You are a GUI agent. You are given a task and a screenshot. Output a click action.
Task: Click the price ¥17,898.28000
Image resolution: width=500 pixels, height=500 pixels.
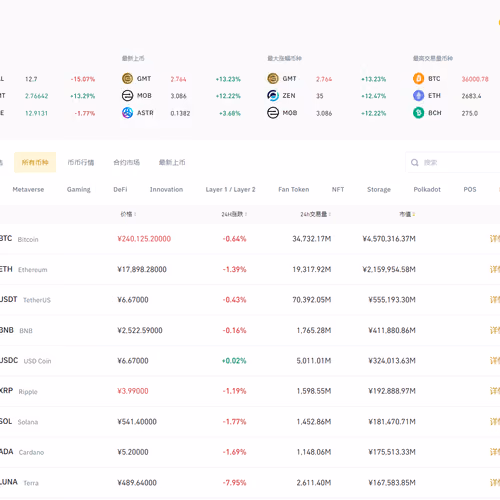tap(142, 269)
